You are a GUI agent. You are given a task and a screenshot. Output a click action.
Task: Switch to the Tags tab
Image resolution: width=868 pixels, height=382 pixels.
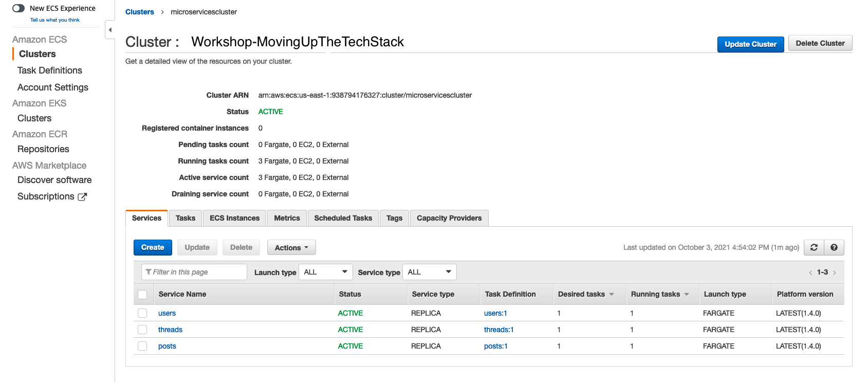point(395,218)
